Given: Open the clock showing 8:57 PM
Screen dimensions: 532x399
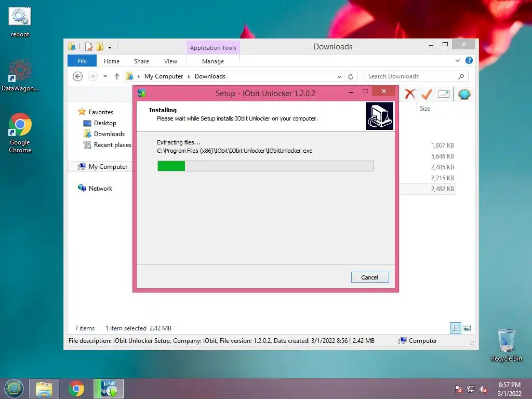Looking at the screenshot, I should pyautogui.click(x=509, y=389).
